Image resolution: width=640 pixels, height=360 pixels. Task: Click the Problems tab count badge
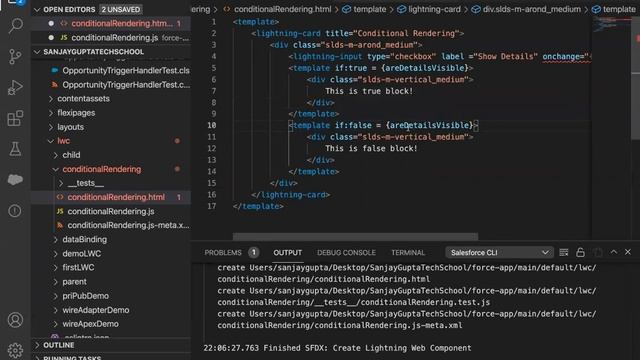(253, 253)
